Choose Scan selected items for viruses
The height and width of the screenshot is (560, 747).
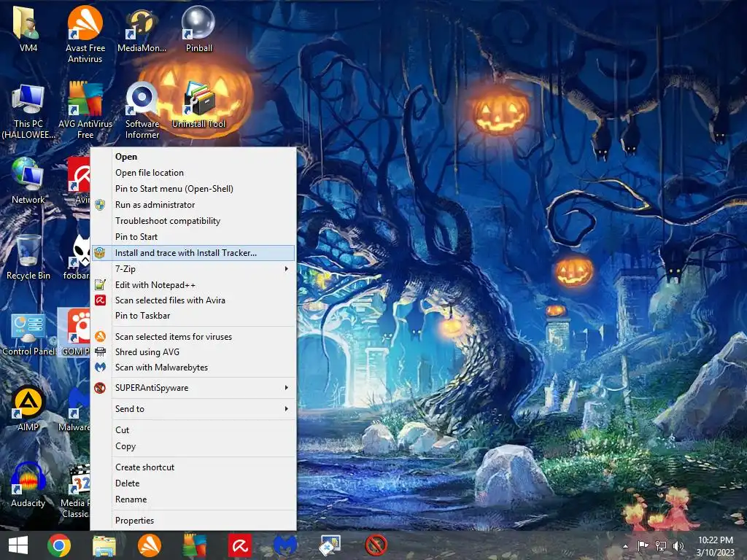193,337
